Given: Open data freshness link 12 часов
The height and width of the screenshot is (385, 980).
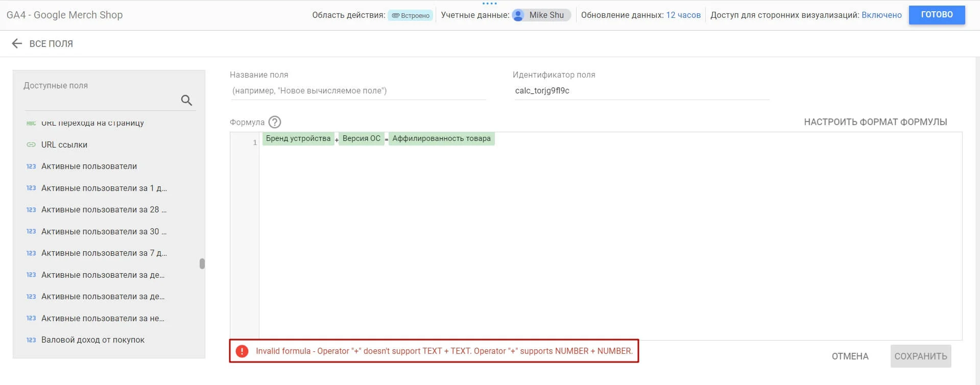Looking at the screenshot, I should tap(683, 15).
